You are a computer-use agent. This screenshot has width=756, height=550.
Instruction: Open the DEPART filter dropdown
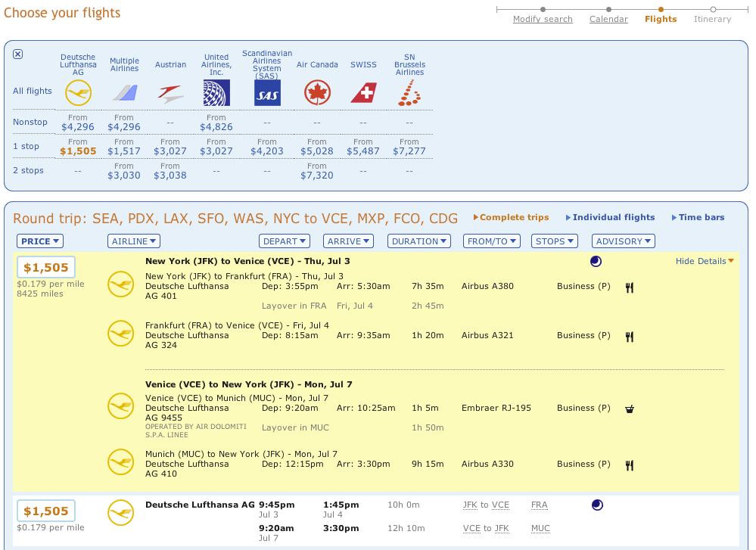click(x=285, y=241)
